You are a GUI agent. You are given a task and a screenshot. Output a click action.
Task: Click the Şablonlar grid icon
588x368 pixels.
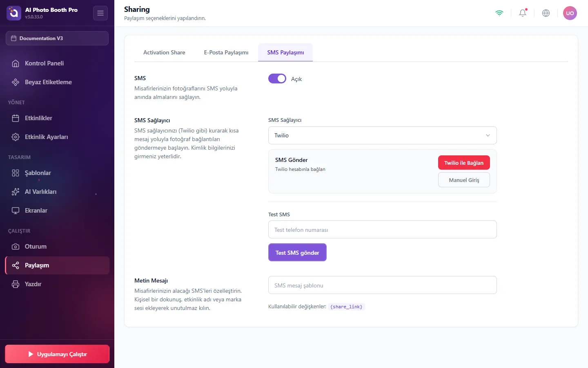click(x=16, y=173)
